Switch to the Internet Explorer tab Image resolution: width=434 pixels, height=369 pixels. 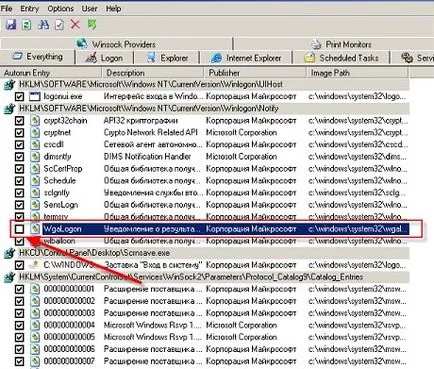[x=246, y=58]
